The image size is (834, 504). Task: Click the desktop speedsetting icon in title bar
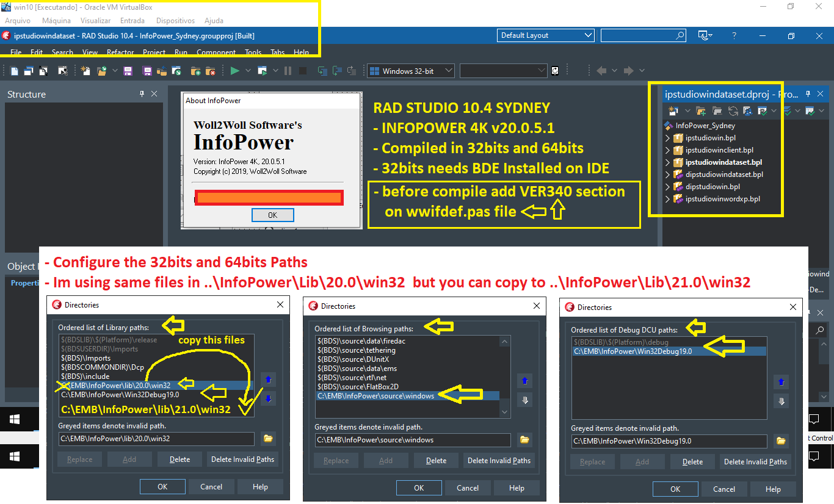click(706, 35)
